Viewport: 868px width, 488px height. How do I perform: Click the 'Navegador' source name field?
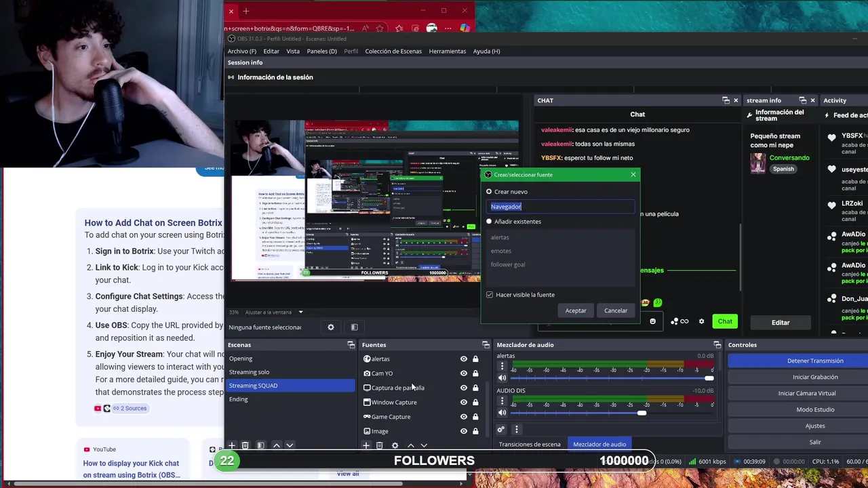[561, 207]
